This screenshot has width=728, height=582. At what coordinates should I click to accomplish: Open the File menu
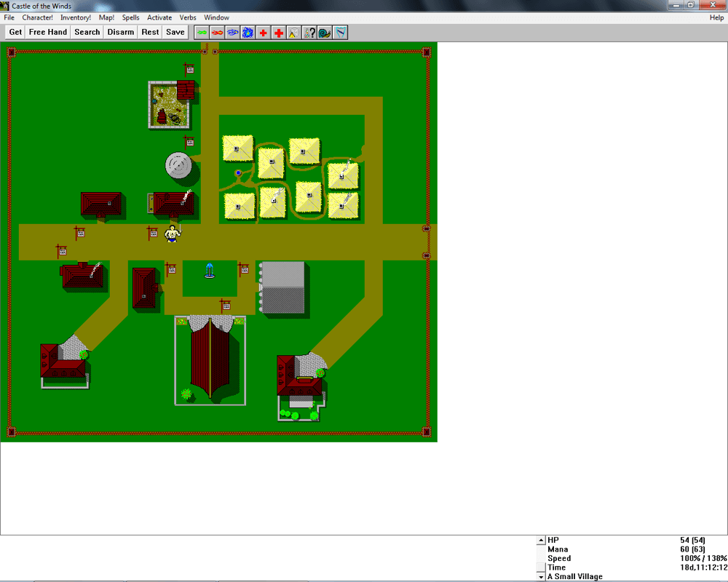click(x=9, y=17)
